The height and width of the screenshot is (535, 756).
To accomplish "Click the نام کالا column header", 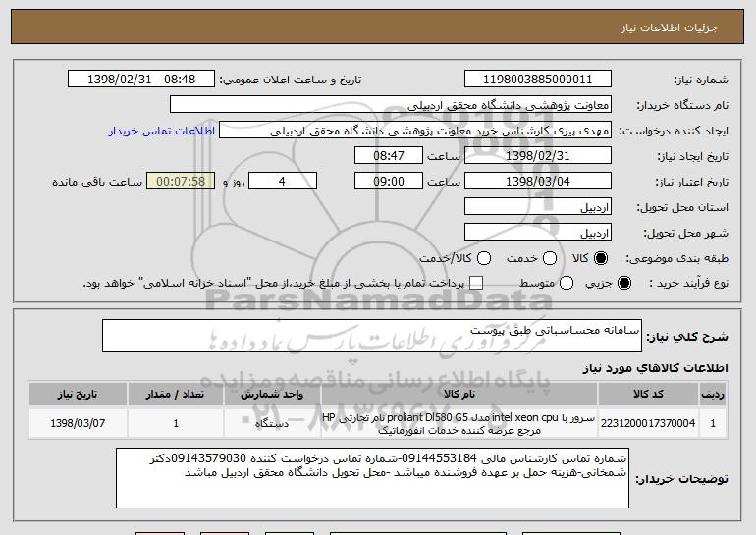I will tap(459, 395).
